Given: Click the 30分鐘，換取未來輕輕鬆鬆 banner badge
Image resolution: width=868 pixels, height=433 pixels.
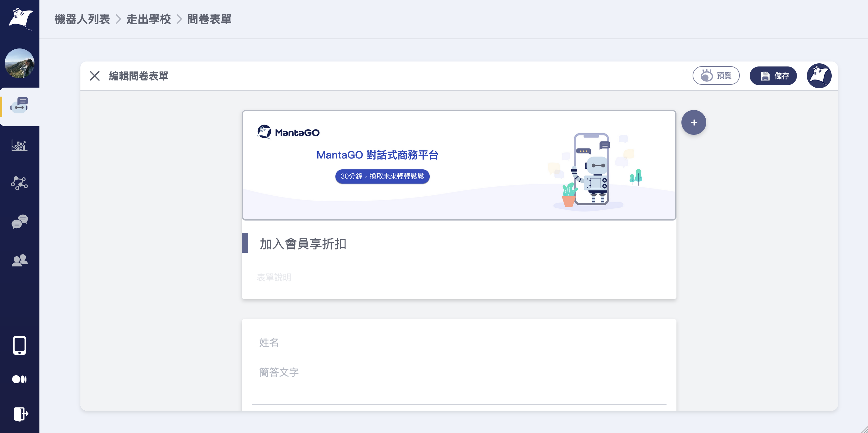Looking at the screenshot, I should point(382,176).
